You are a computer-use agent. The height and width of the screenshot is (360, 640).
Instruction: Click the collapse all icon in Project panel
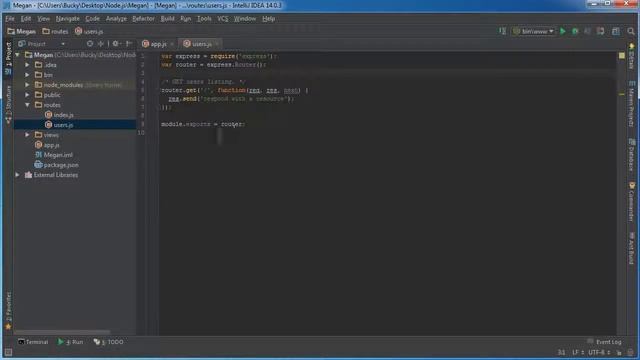click(101, 44)
